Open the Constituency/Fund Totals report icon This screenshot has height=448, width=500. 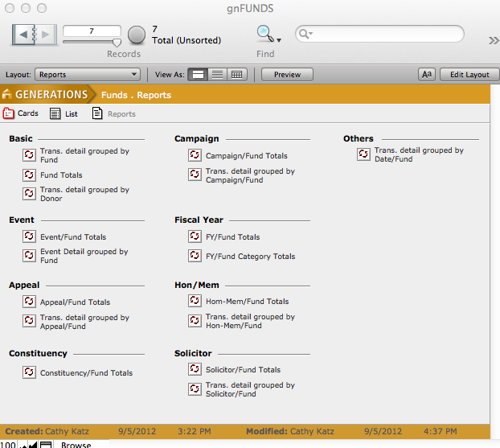[30, 372]
